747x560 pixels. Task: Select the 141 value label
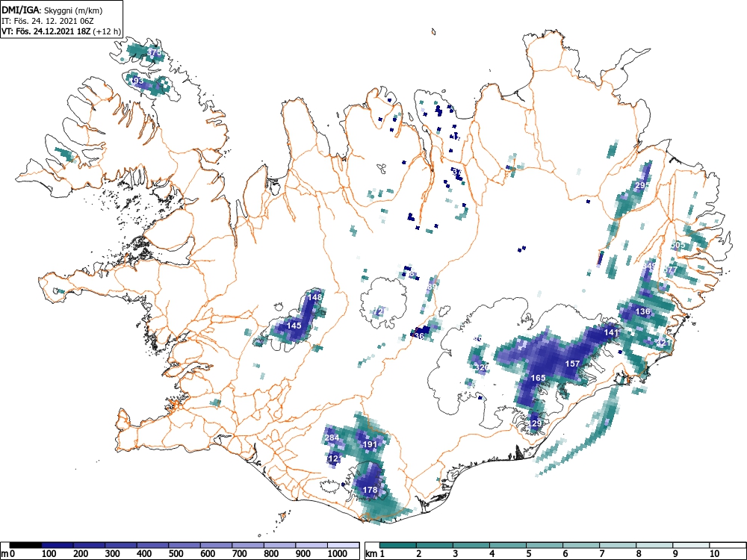[611, 333]
